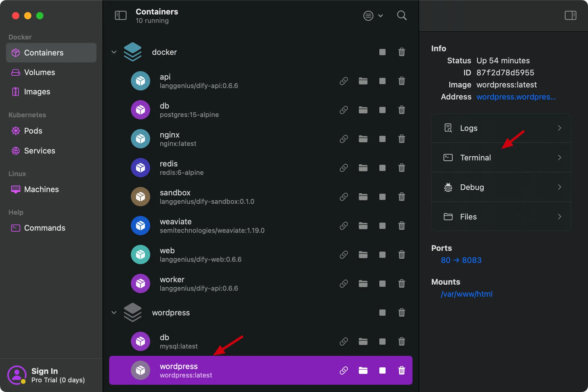The height and width of the screenshot is (392, 588).
Task: Open the container search magnifier
Action: 402,15
